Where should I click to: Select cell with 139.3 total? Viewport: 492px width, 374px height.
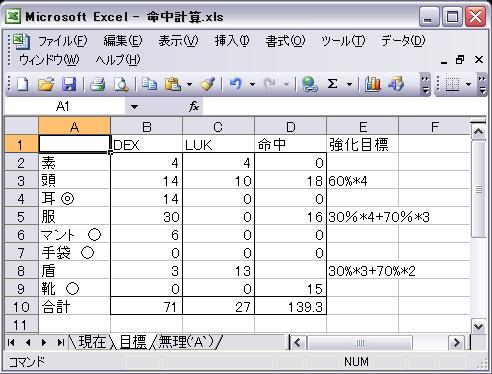[x=290, y=306]
